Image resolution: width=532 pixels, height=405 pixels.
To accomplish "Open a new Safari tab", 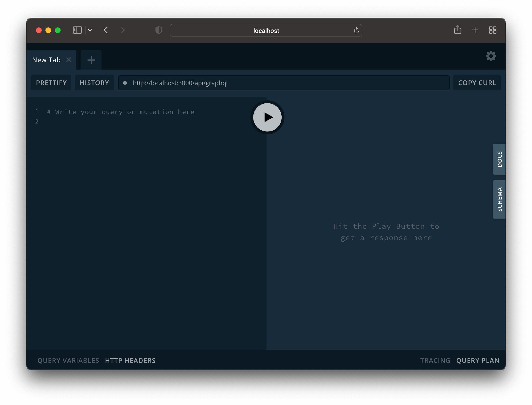I will [x=475, y=30].
